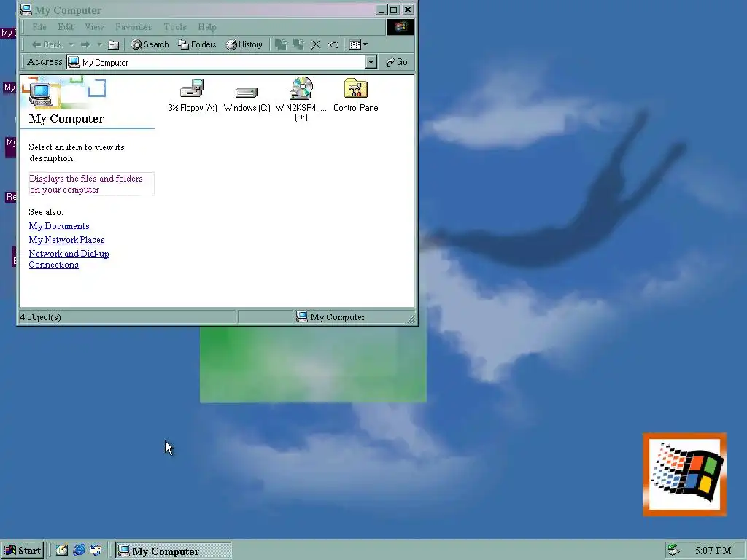Click the large My Computer icon in left panel
Screen dimensions: 747x560
coord(42,94)
